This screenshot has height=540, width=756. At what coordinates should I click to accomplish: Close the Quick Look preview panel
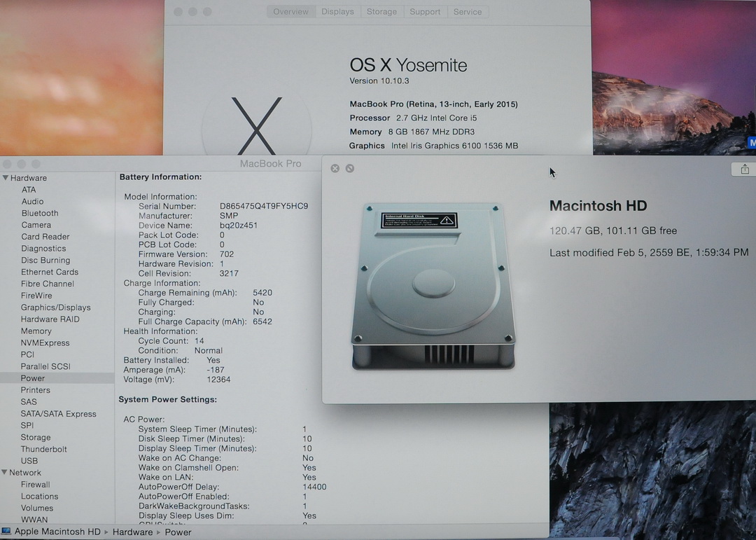coord(335,168)
